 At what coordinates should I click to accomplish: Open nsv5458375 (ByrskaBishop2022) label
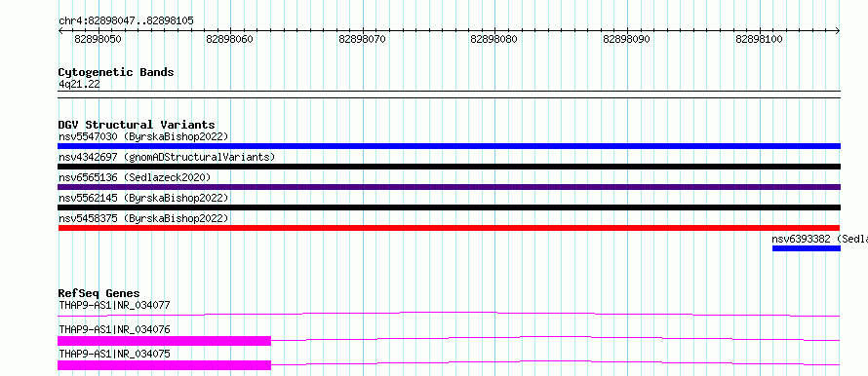[x=143, y=218]
